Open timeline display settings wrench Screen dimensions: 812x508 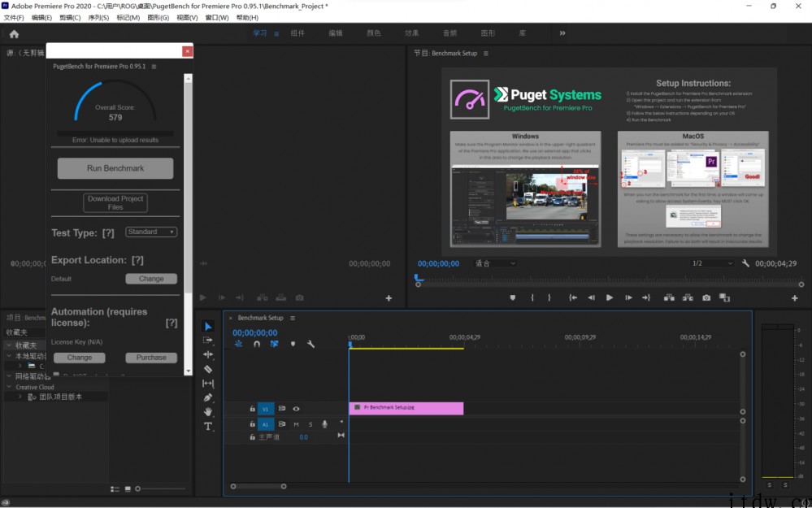tap(310, 344)
